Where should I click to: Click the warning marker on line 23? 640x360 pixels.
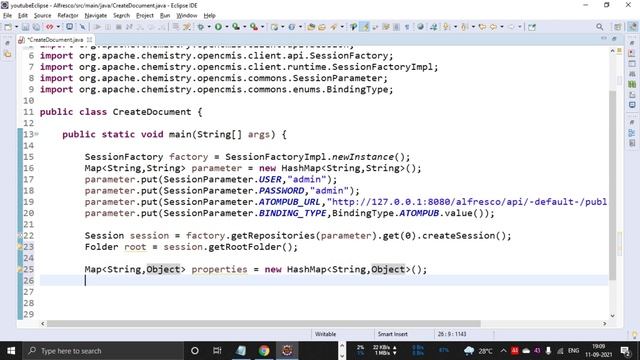[x=19, y=247]
